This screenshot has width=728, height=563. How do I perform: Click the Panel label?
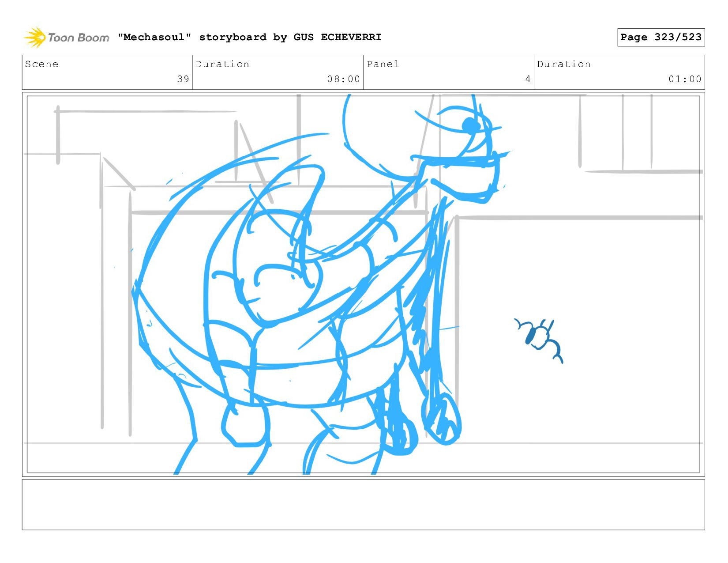tap(383, 64)
